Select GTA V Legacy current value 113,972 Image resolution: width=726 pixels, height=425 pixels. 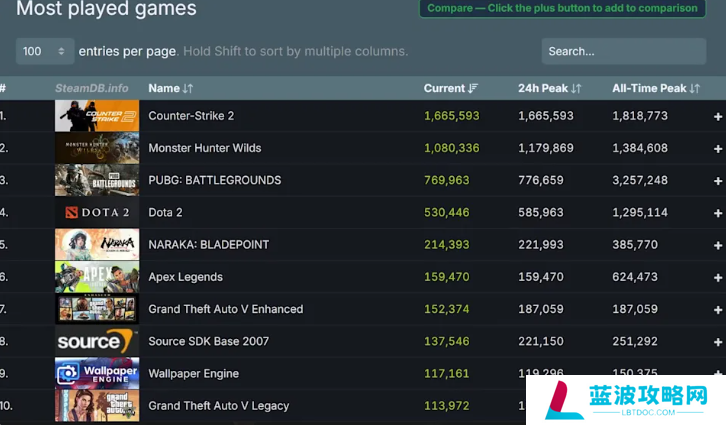447,406
